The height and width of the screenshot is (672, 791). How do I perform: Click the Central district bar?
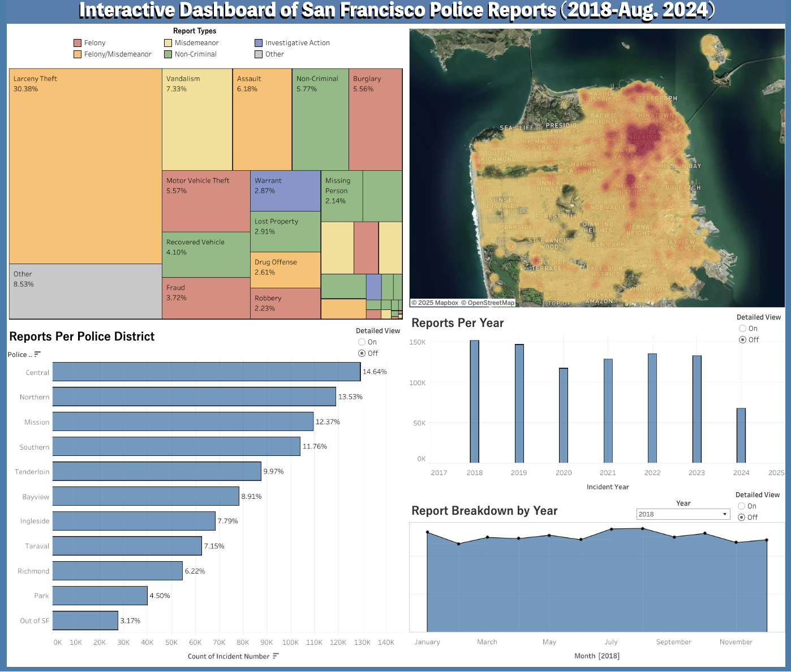pos(207,372)
